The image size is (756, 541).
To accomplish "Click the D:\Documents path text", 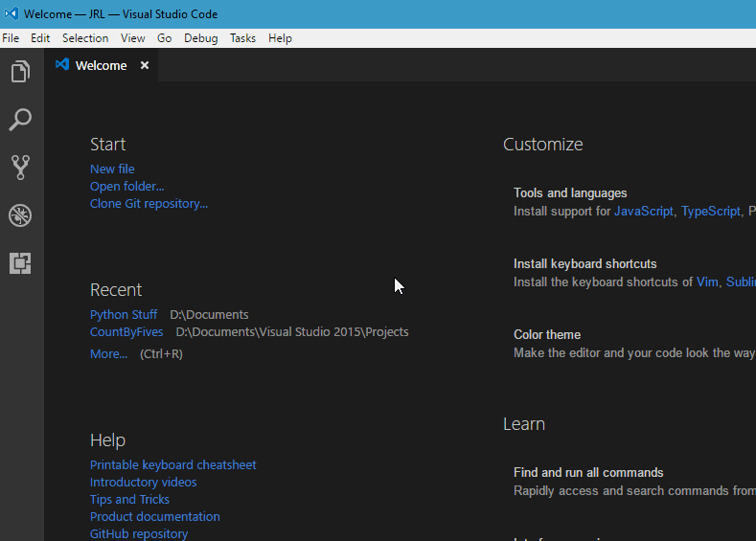I will (209, 315).
